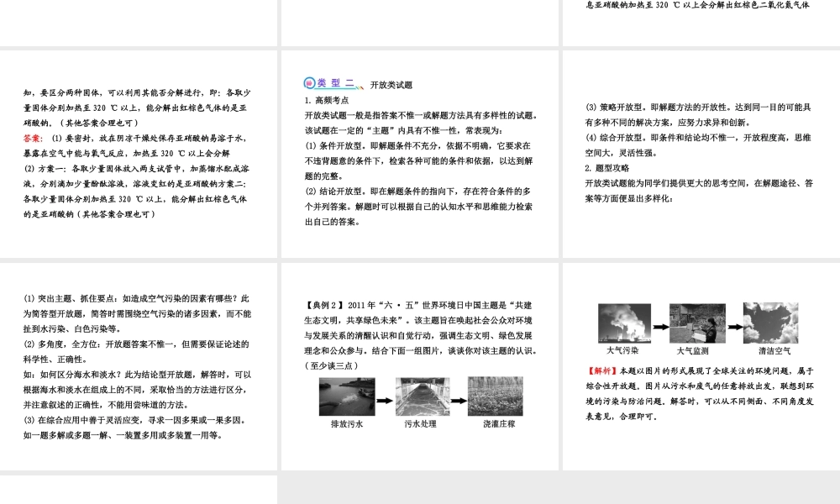840x504 pixels.
Task: Click the round icon beside 类型二
Action: click(x=309, y=83)
